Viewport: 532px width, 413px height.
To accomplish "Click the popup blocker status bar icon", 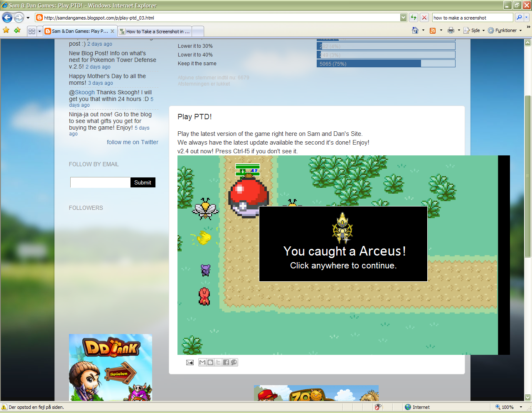I will pyautogui.click(x=378, y=407).
